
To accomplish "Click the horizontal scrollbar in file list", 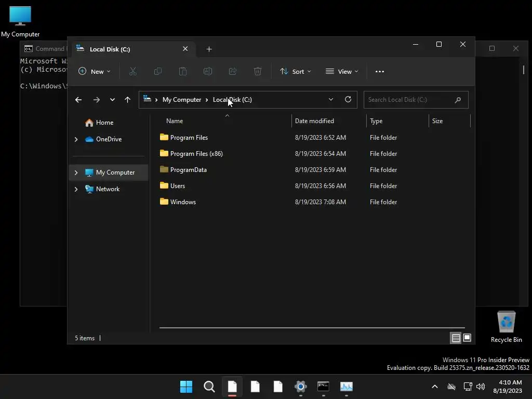I will pos(312,328).
